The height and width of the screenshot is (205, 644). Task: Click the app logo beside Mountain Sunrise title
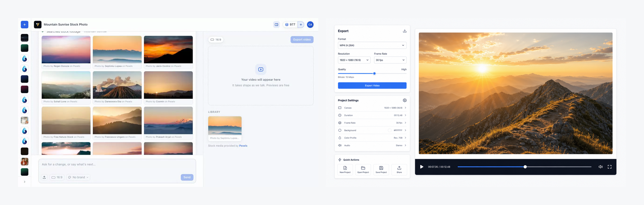tap(38, 24)
